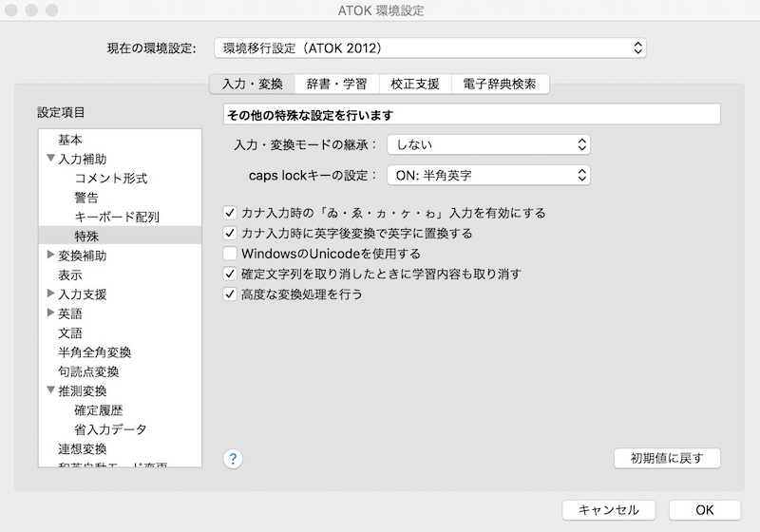Screen dimensions: 760x532
Task: Switch to the 校正支援 tab
Action: 415,84
